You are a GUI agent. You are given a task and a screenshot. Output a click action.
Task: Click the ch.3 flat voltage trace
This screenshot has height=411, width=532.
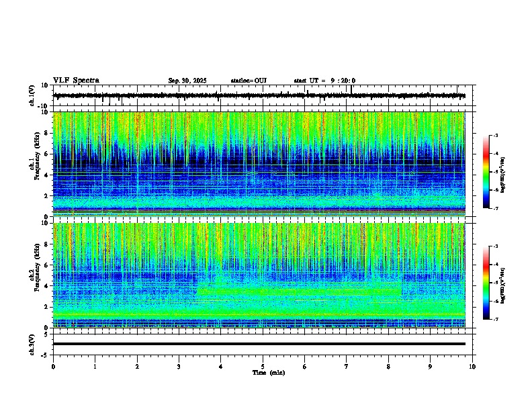259,344
